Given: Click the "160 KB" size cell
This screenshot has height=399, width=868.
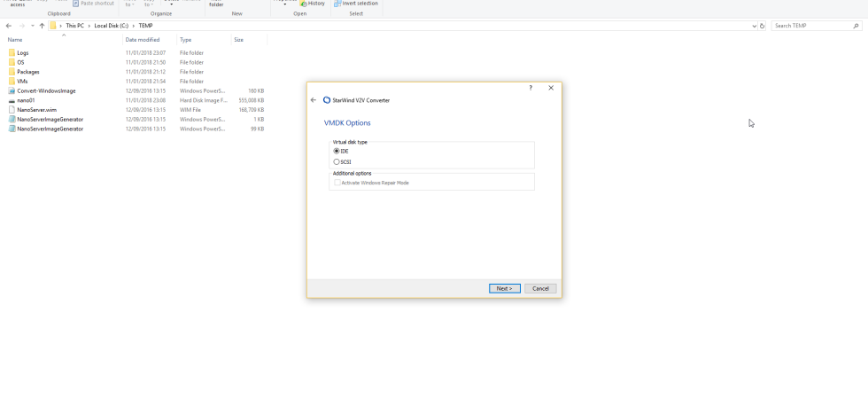Looking at the screenshot, I should [256, 90].
